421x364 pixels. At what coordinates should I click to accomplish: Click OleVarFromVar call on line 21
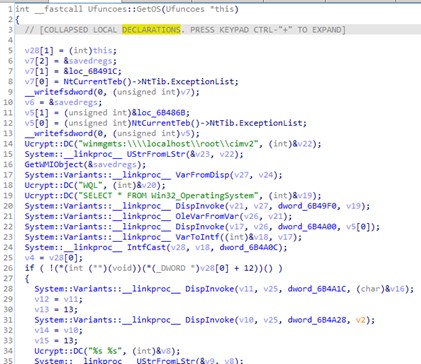click(x=207, y=216)
